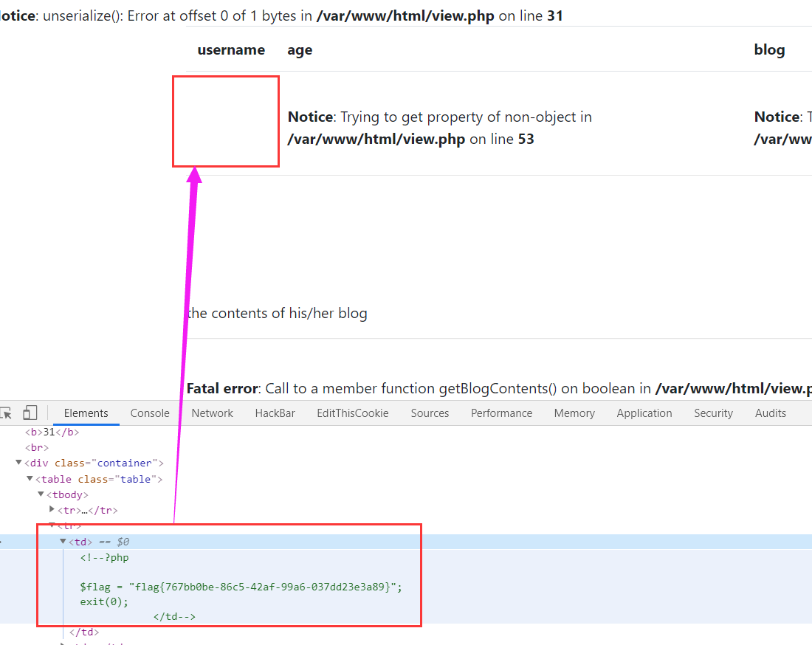Open the Network tab
Screen dimensions: 812x645
pos(213,413)
